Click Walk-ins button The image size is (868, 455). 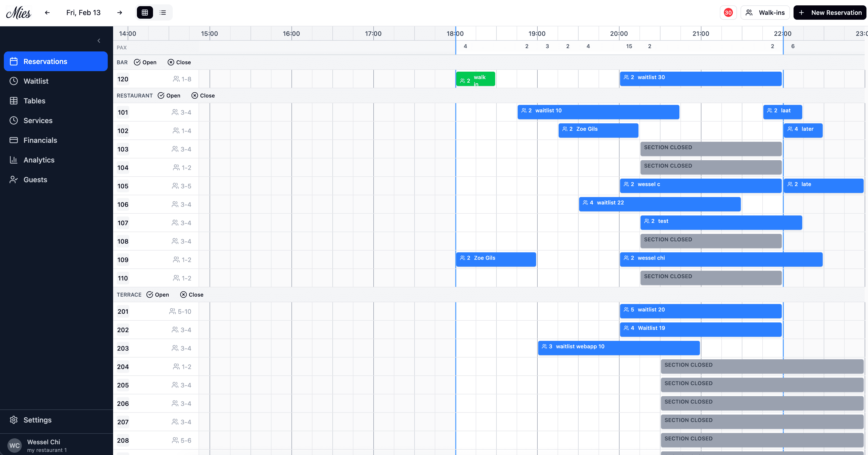pyautogui.click(x=765, y=13)
